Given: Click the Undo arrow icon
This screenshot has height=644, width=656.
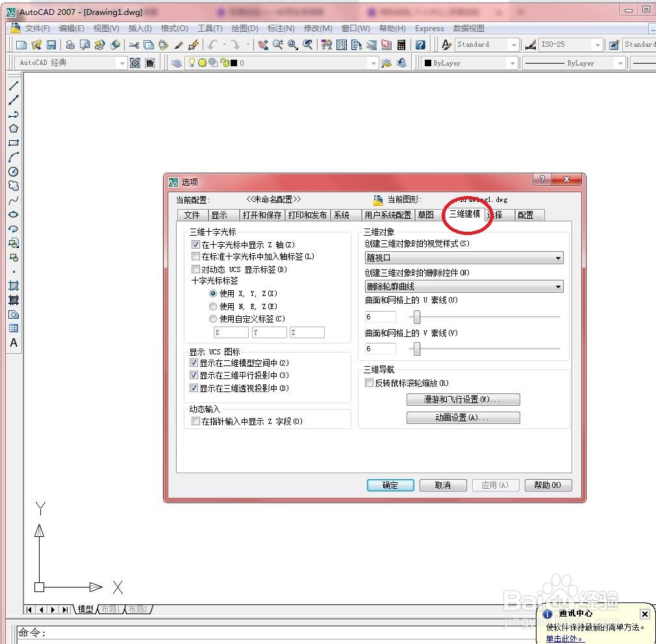Looking at the screenshot, I should pyautogui.click(x=213, y=45).
